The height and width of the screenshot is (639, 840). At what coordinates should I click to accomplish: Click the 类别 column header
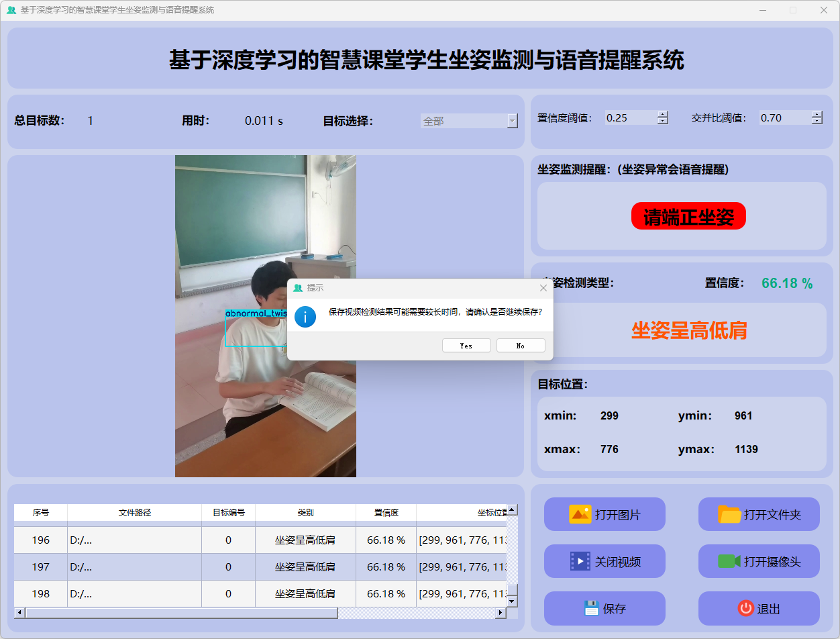(x=305, y=513)
